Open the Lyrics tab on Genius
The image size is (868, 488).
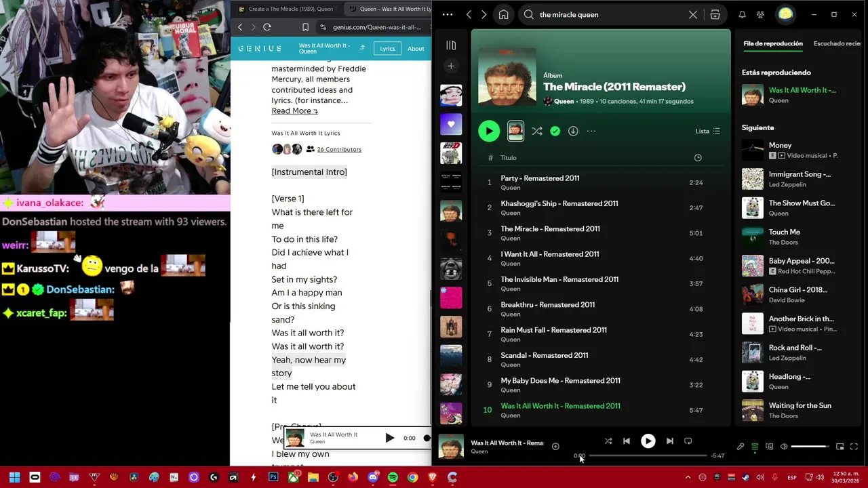point(387,49)
